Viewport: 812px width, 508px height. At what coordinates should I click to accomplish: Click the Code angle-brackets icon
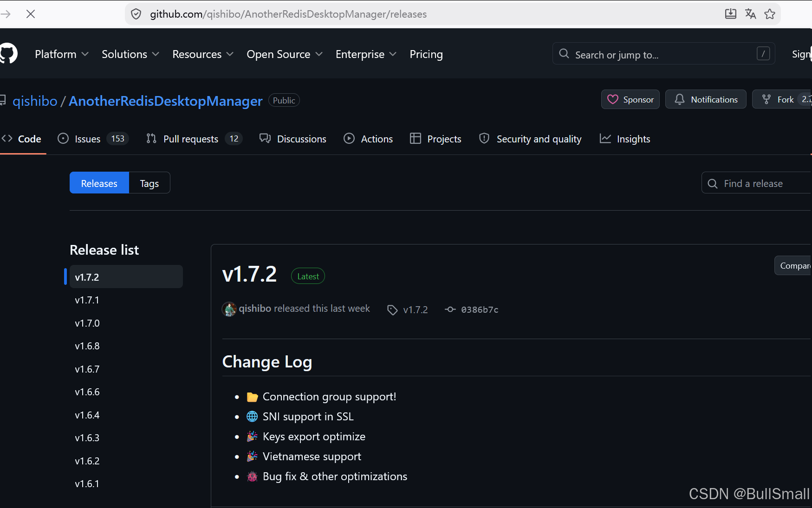(7, 139)
